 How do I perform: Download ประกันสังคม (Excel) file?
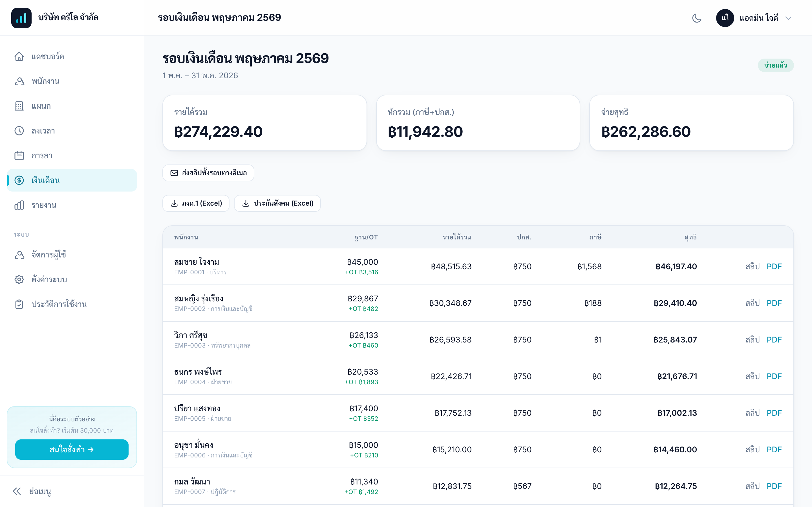[277, 204]
